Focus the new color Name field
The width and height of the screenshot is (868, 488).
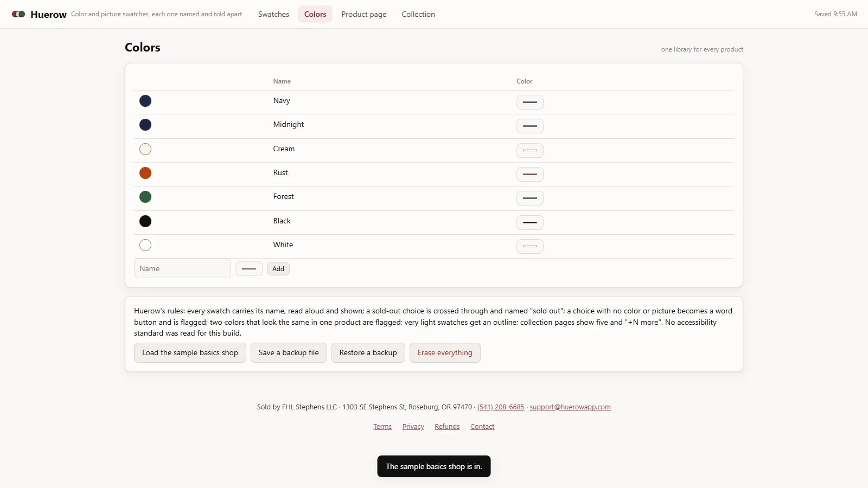[x=183, y=268]
